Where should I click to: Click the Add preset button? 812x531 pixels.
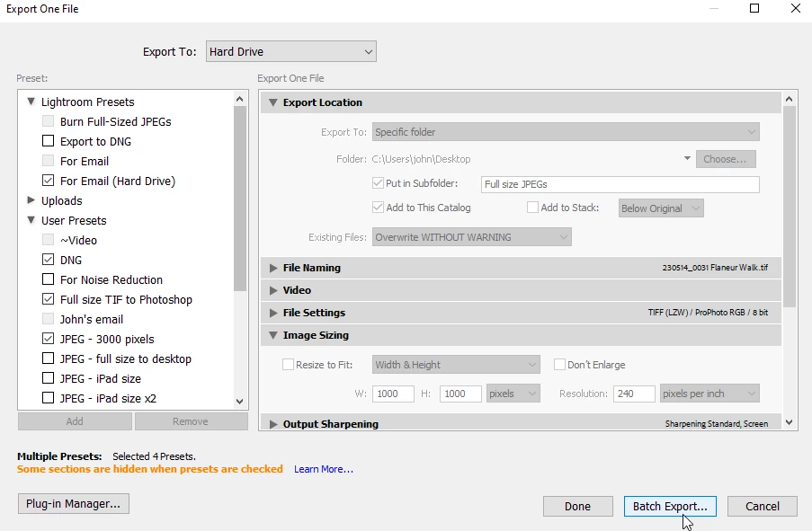75,421
